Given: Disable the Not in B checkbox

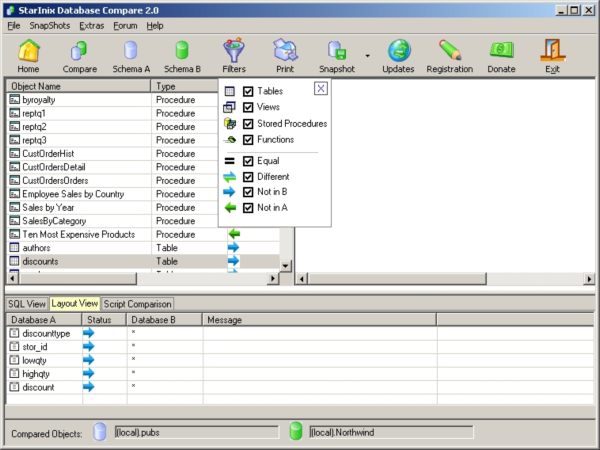Looking at the screenshot, I should [248, 192].
